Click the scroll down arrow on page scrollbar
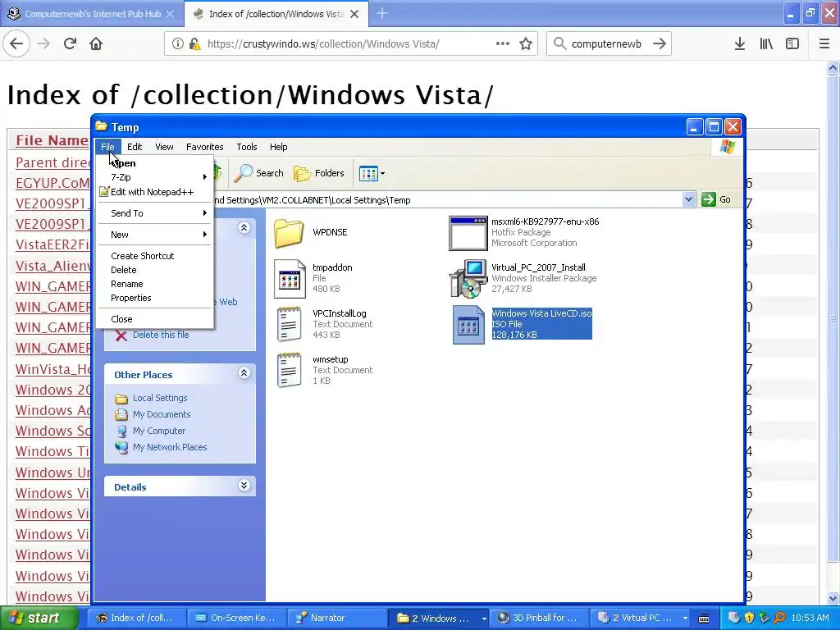This screenshot has height=630, width=840. pos(833,598)
